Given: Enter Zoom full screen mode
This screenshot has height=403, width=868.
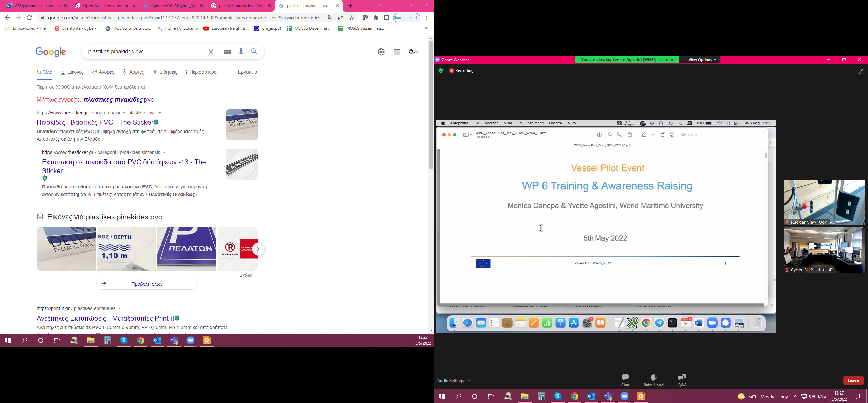Looking at the screenshot, I should point(861,71).
